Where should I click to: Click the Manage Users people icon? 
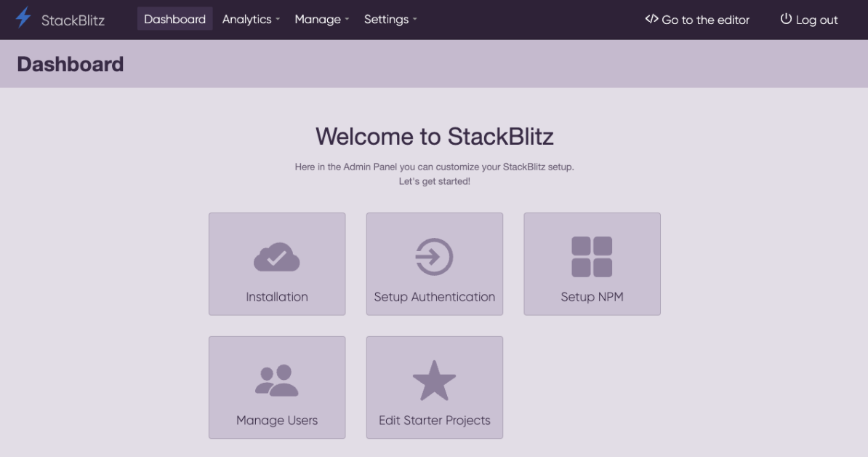point(277,381)
